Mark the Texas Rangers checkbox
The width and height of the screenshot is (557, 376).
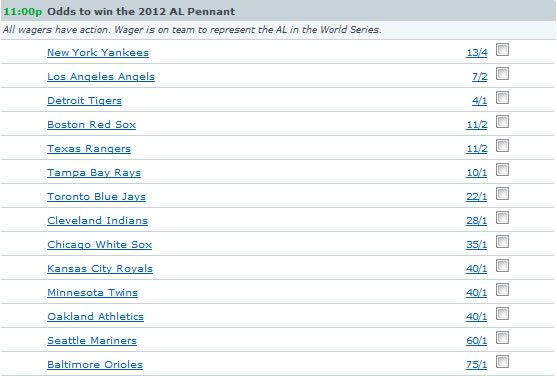tap(502, 145)
